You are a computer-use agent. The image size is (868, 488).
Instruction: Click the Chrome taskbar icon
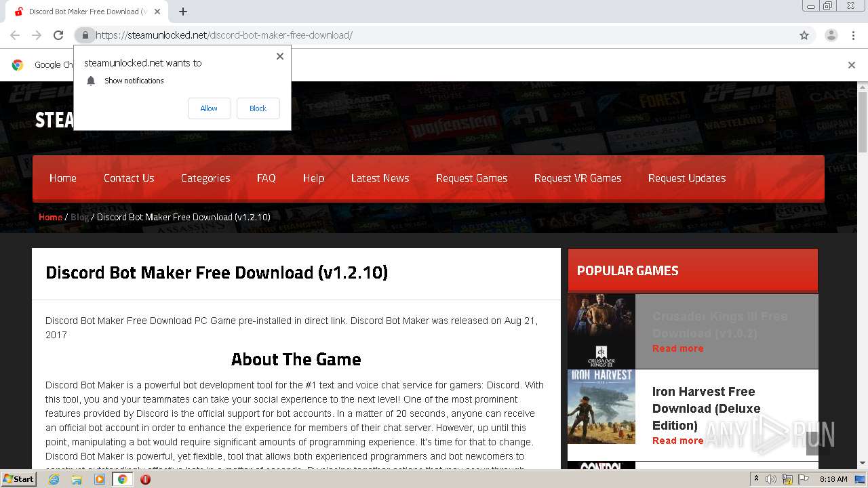tap(123, 479)
